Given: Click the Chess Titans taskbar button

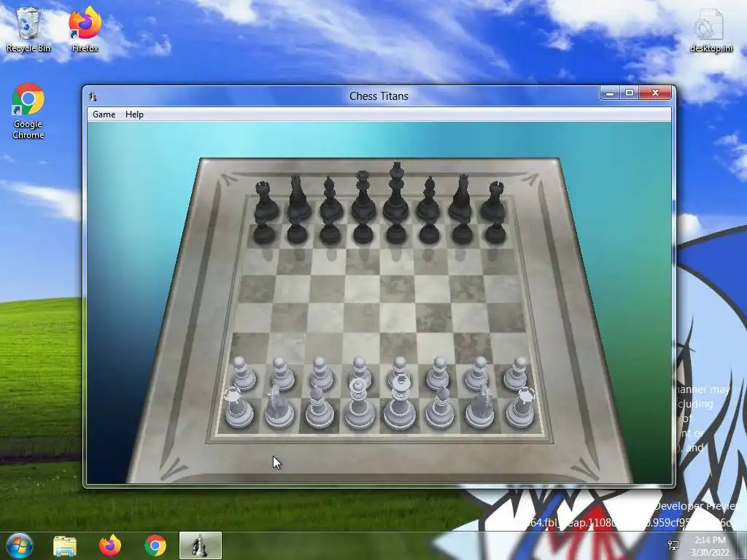Looking at the screenshot, I should coord(201,545).
